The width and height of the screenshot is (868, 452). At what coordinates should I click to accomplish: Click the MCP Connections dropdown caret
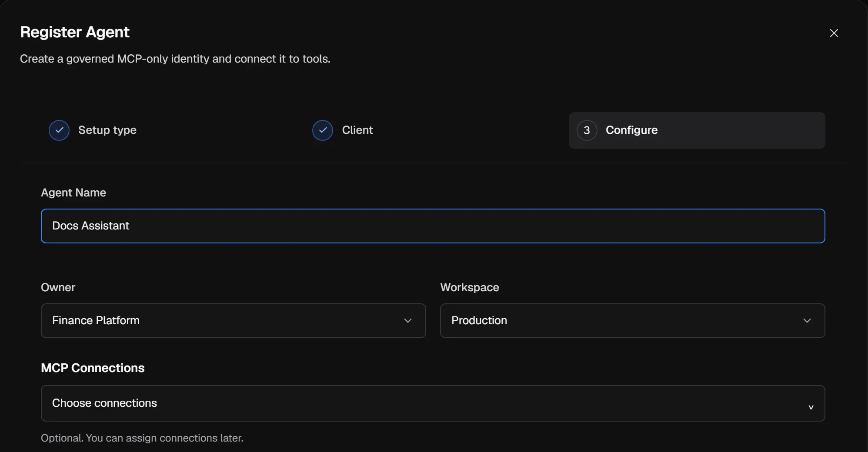pyautogui.click(x=811, y=407)
